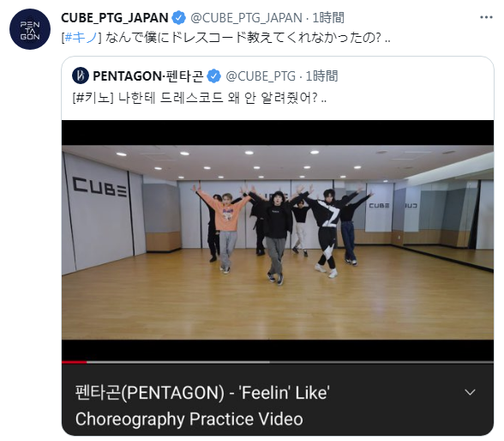Click the 1時間 timestamp of the main tweet
The image size is (504, 441).
[x=328, y=18]
